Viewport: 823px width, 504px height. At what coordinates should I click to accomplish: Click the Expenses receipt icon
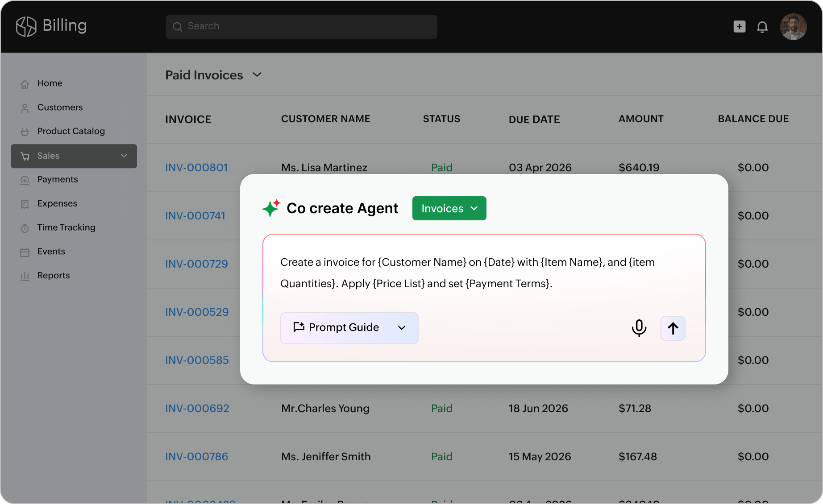click(25, 204)
